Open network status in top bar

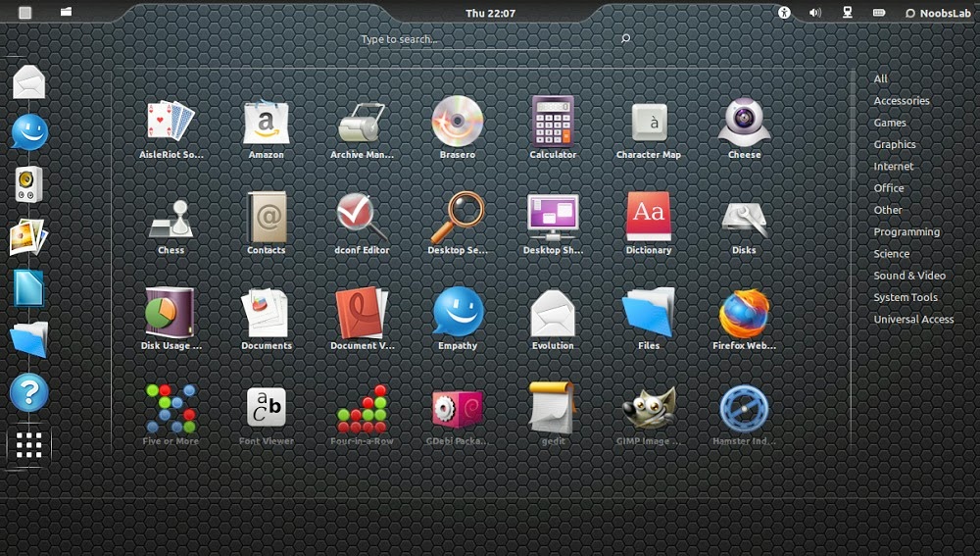847,13
